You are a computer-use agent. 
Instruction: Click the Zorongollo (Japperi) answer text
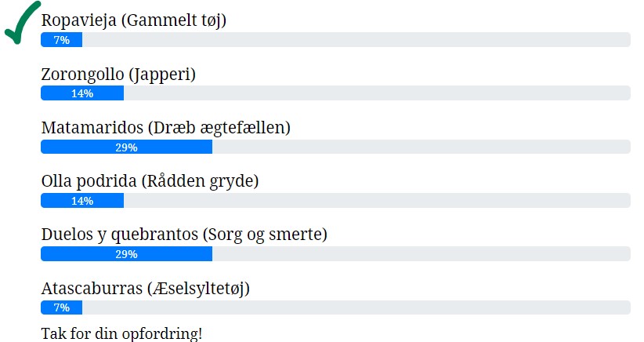point(118,75)
